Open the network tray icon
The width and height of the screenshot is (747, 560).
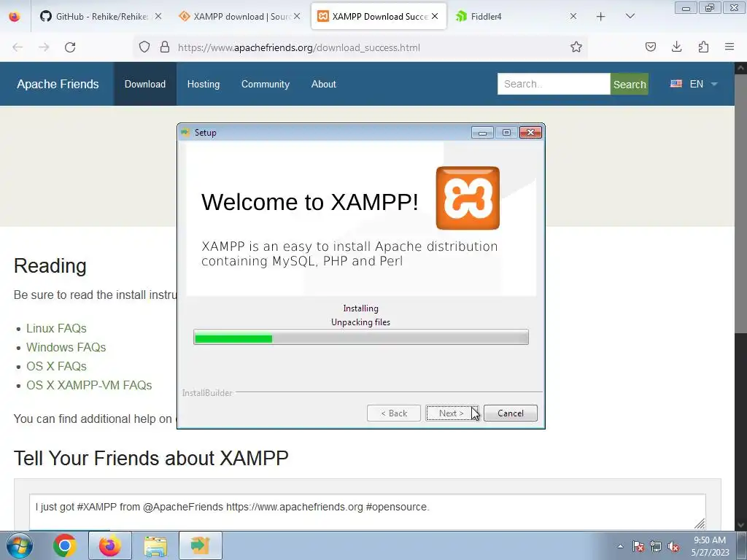[656, 546]
